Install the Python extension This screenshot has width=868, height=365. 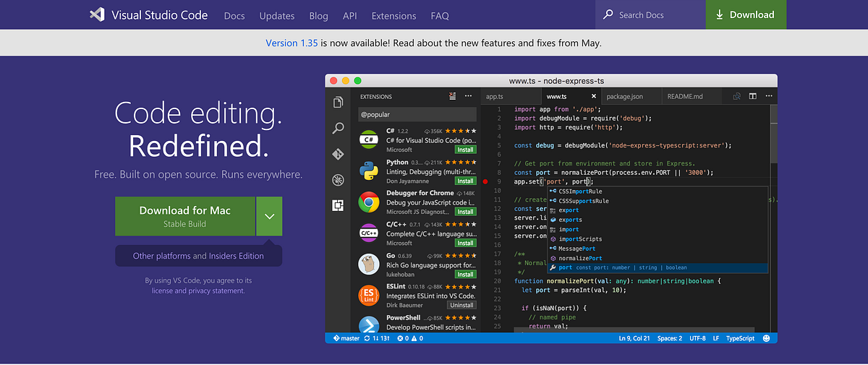pyautogui.click(x=465, y=181)
